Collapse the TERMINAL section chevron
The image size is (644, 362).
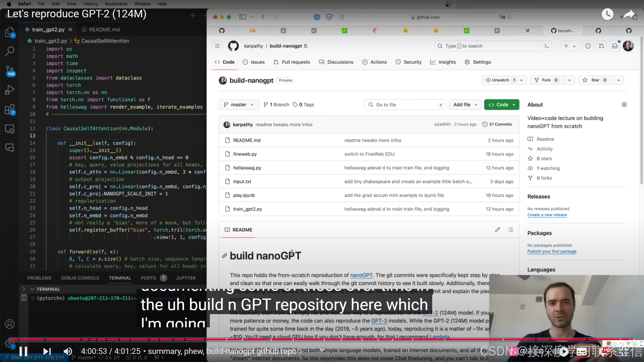(x=32, y=289)
